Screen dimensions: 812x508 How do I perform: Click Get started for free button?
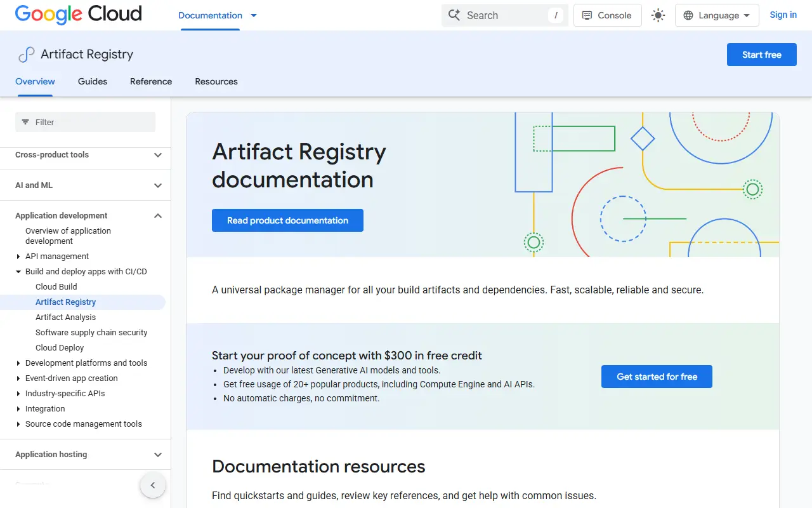(x=657, y=377)
